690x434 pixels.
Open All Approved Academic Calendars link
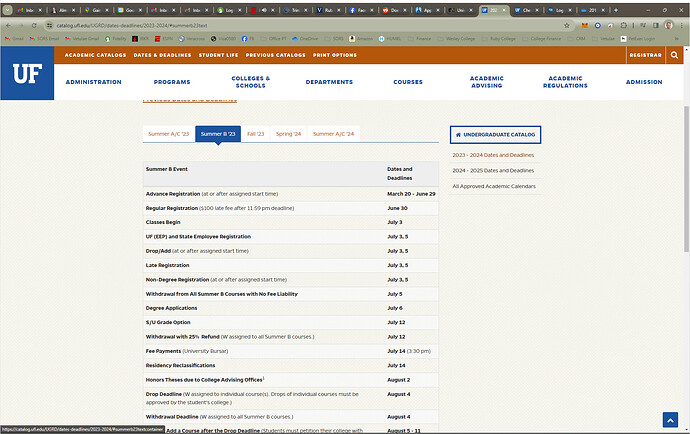(x=494, y=186)
